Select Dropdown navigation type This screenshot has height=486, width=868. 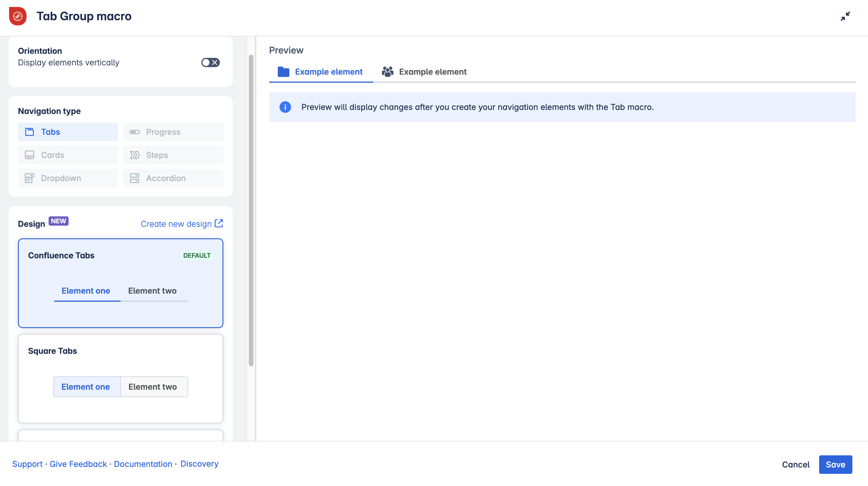click(68, 178)
